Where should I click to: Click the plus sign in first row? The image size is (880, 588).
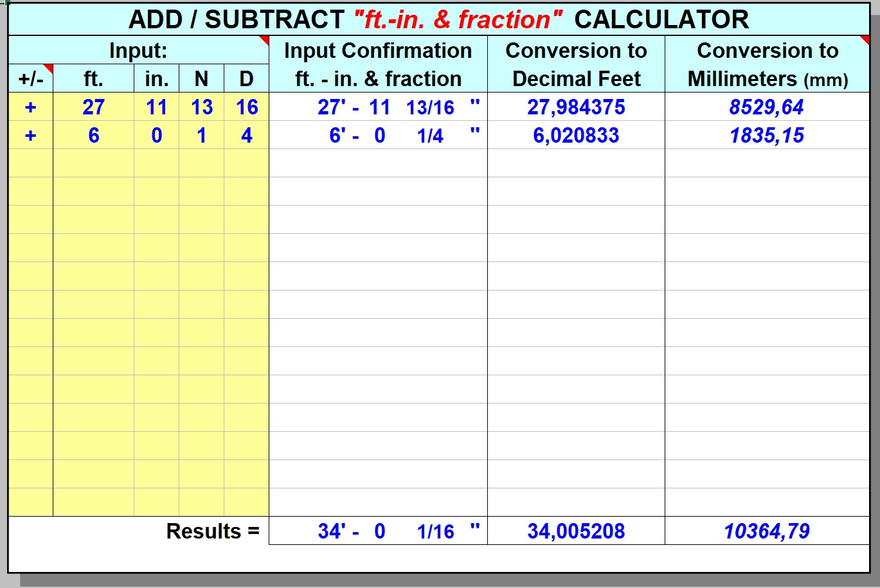30,107
